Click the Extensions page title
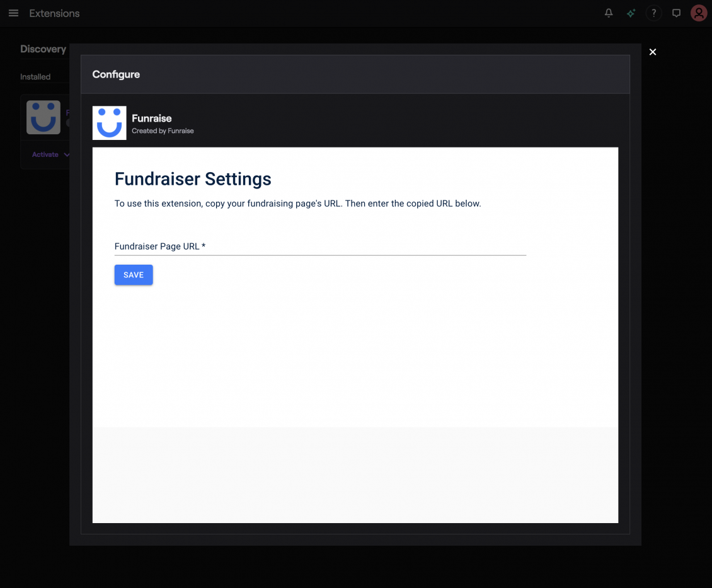712x588 pixels. 54,13
